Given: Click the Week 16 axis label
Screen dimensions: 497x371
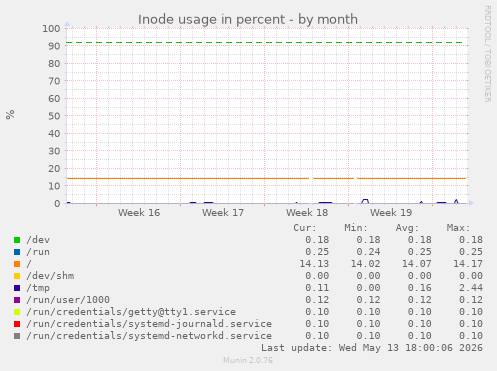Looking at the screenshot, I should coord(139,213).
